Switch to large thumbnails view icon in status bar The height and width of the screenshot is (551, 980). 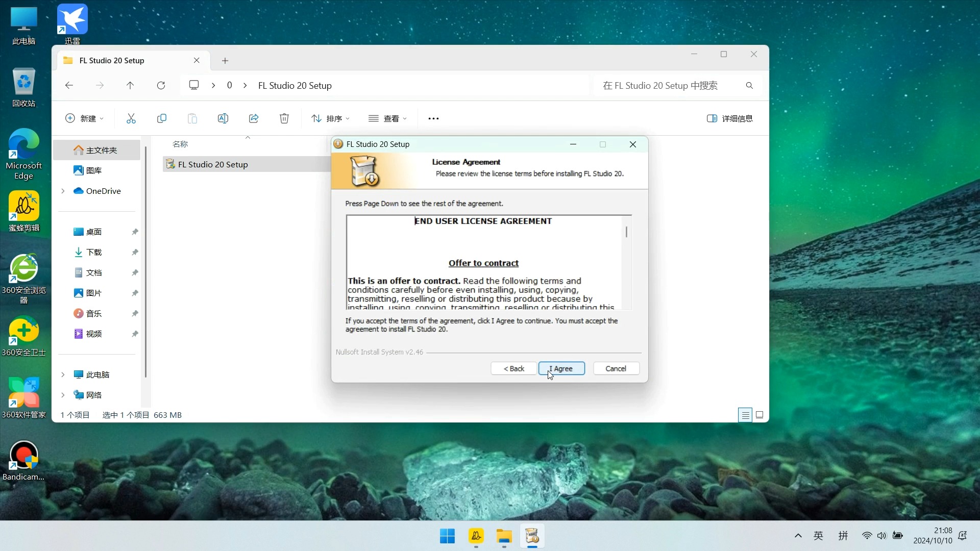[x=759, y=415]
